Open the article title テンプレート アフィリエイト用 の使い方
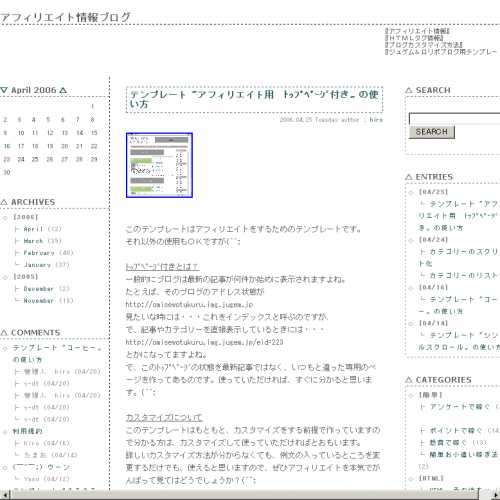The image size is (500, 500). 254,99
